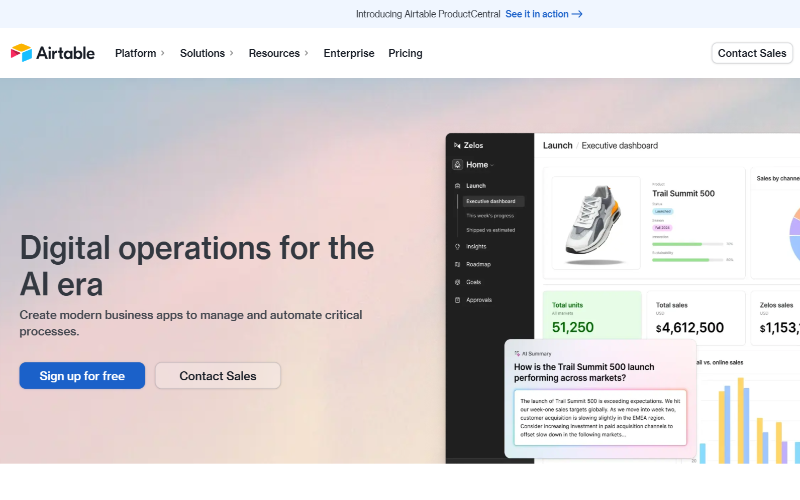800x500 pixels.
Task: Click the Trail Summit 500 product title
Action: pyautogui.click(x=683, y=193)
